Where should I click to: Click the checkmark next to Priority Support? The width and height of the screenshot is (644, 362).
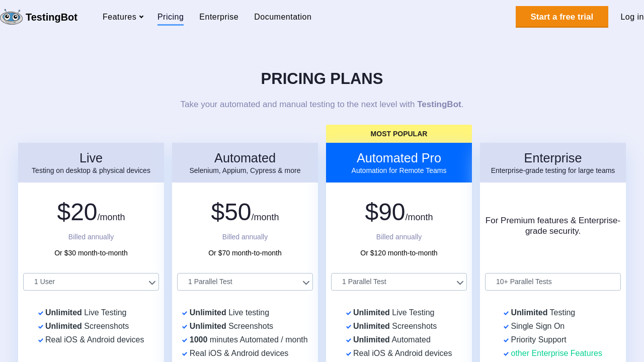point(506,340)
